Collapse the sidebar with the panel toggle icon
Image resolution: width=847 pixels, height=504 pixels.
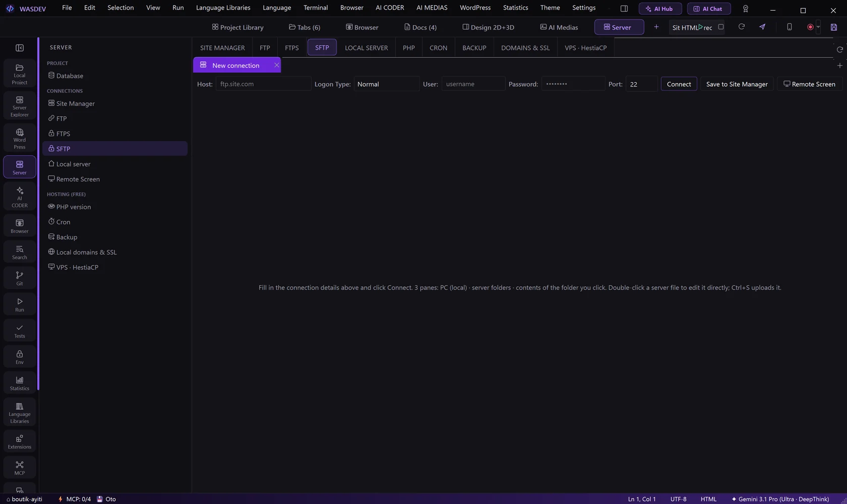pos(20,48)
